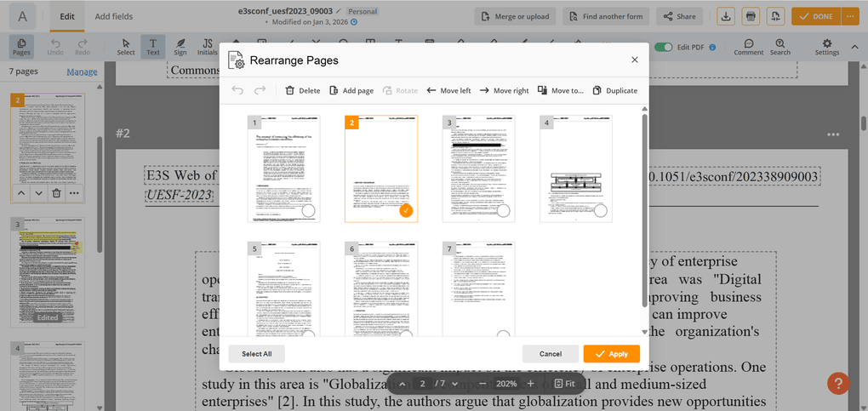Click Move left in the dialog toolbar
868x411 pixels.
click(x=448, y=90)
